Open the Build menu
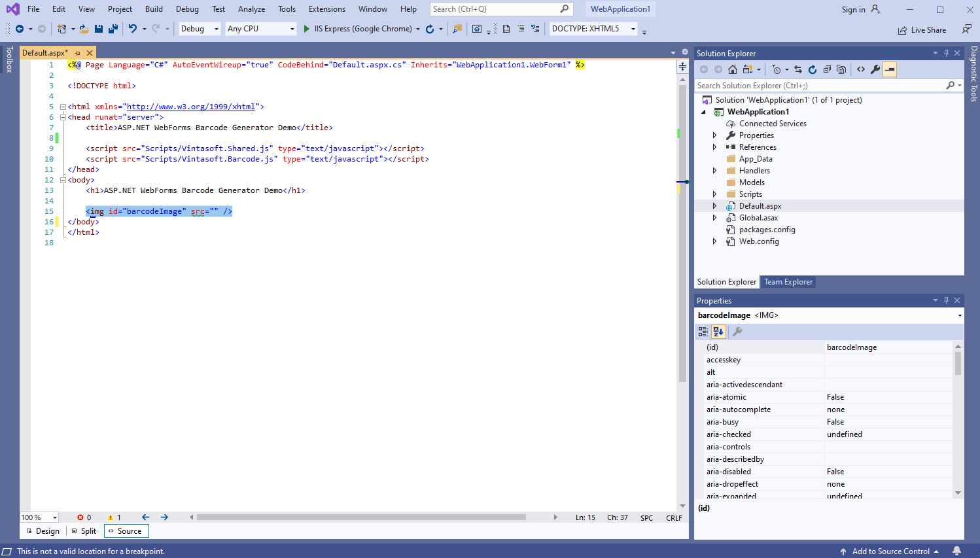 pyautogui.click(x=154, y=9)
